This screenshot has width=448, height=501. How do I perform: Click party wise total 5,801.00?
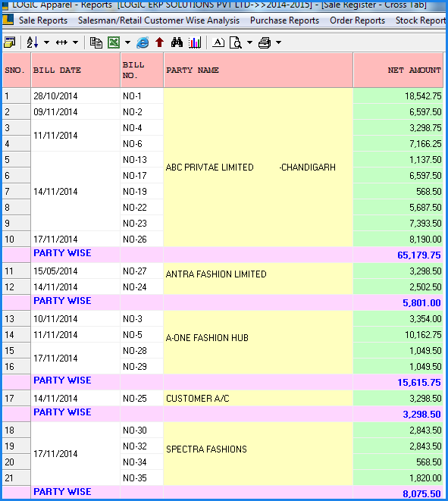398,302
